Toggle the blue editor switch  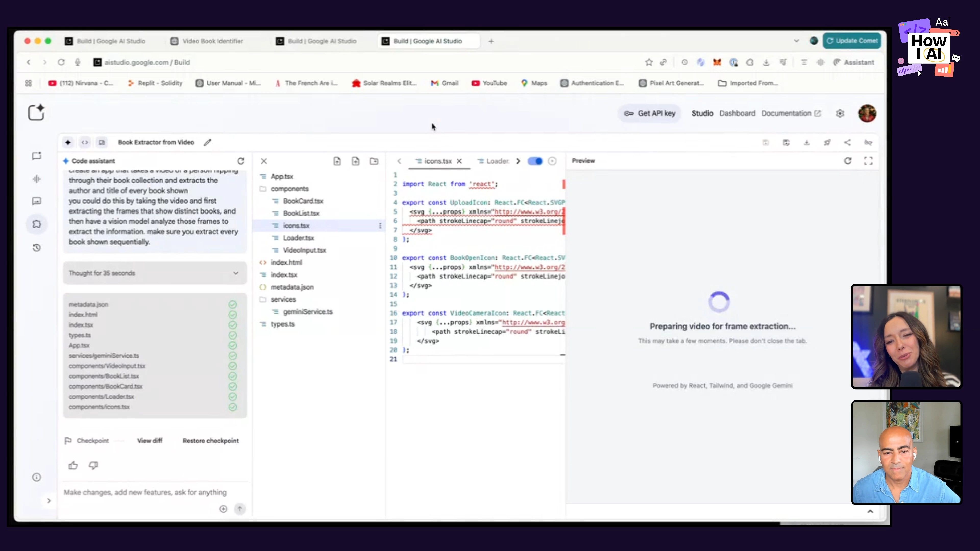[535, 161]
